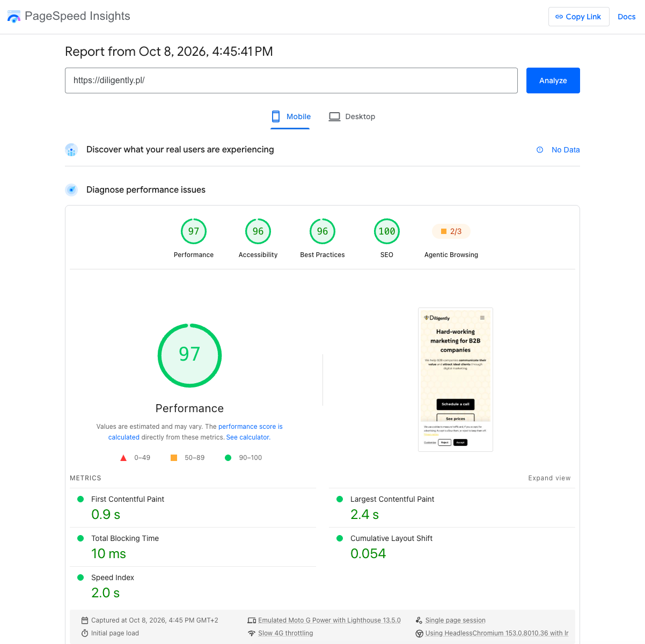The image size is (645, 644).
Task: Click the orange square 50–89 legend icon
Action: pos(174,458)
